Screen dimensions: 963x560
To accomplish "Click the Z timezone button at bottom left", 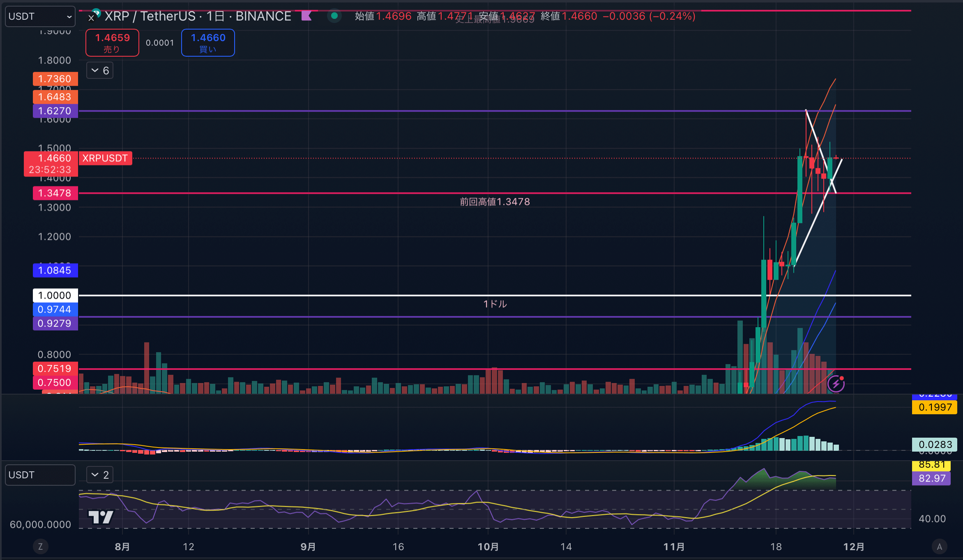I will pos(40,546).
